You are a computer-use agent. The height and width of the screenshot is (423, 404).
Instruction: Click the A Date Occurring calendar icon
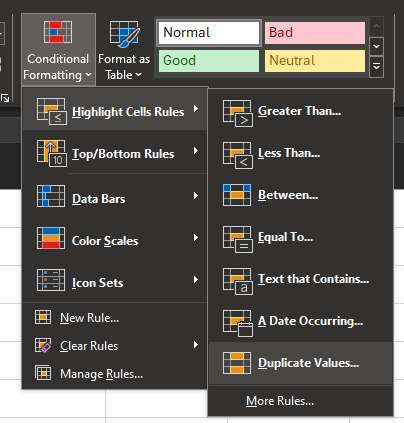(x=238, y=323)
